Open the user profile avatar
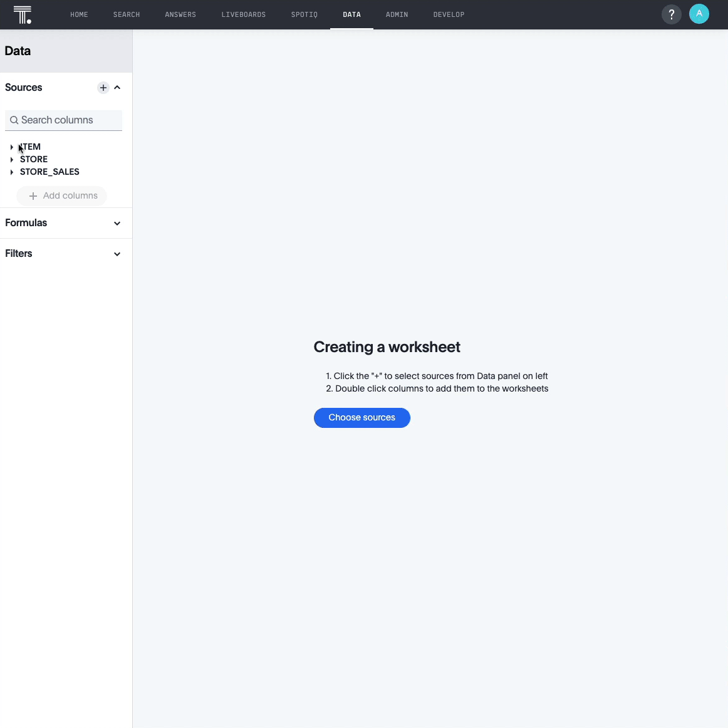728x728 pixels. point(699,14)
